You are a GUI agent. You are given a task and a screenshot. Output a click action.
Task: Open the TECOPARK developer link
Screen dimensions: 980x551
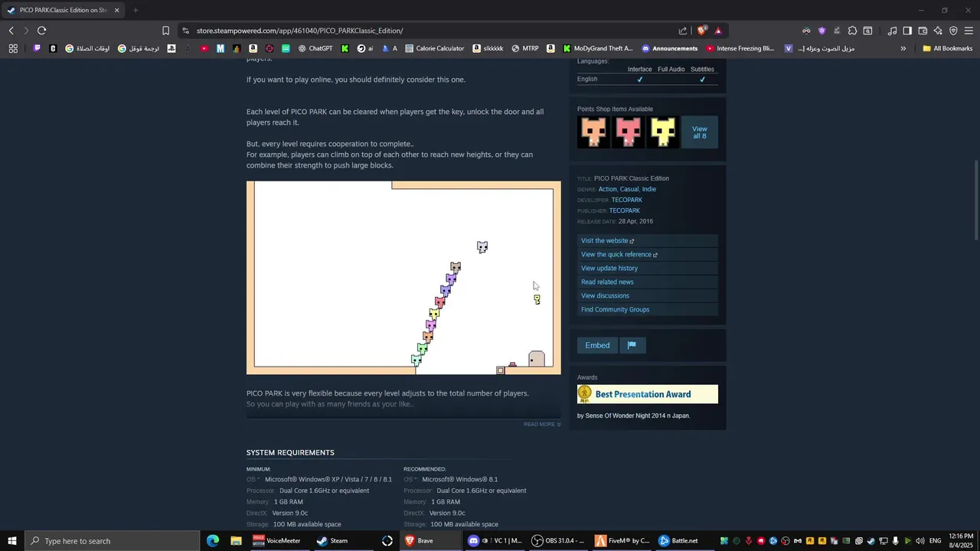[x=626, y=200]
